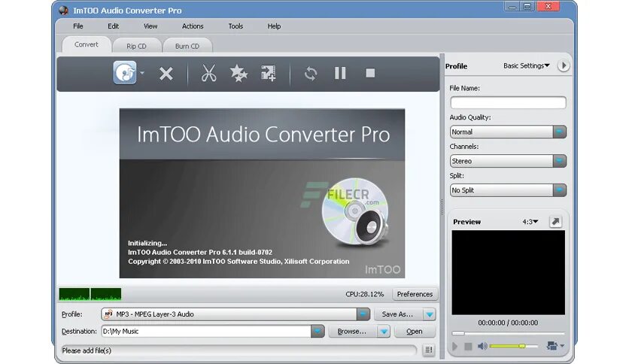Open the Channels dropdown showing Stereo
629x364 pixels.
[x=508, y=161]
